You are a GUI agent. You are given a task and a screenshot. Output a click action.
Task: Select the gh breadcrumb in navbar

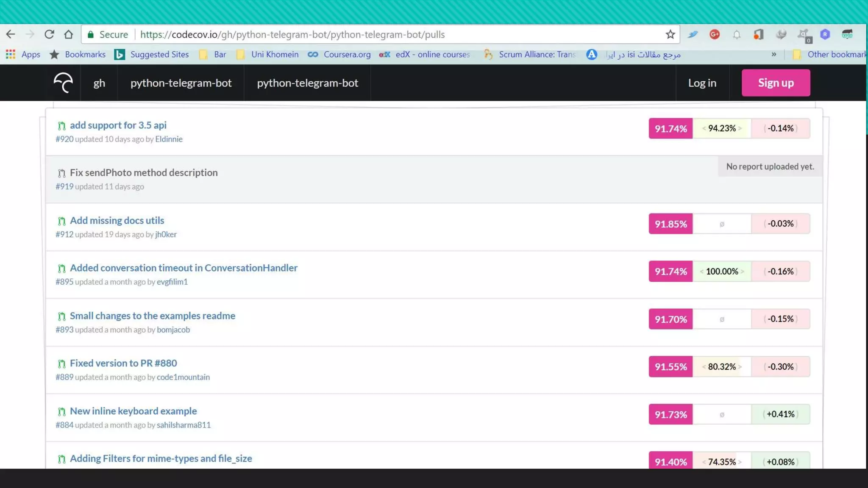[x=99, y=83]
